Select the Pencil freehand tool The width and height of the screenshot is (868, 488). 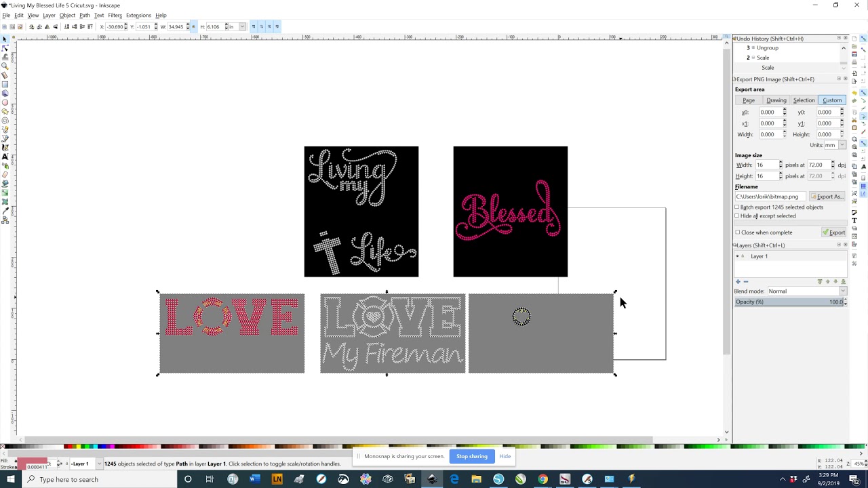5,129
